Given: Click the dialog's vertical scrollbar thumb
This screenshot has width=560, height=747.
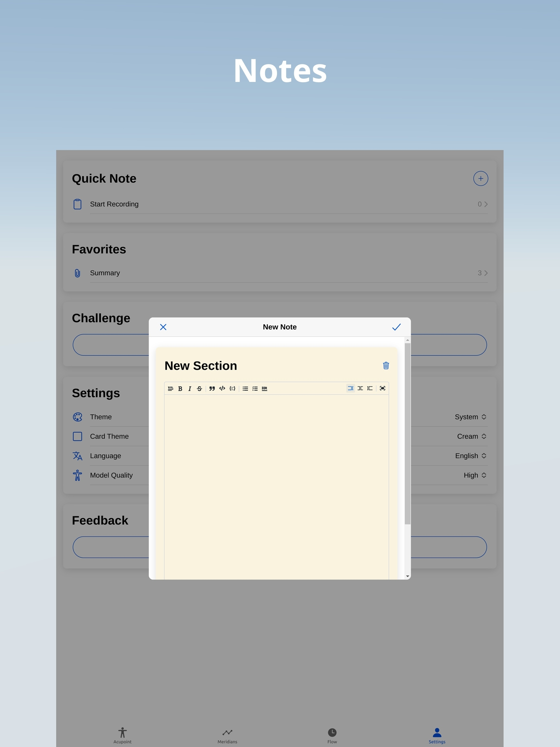Looking at the screenshot, I should tap(408, 434).
